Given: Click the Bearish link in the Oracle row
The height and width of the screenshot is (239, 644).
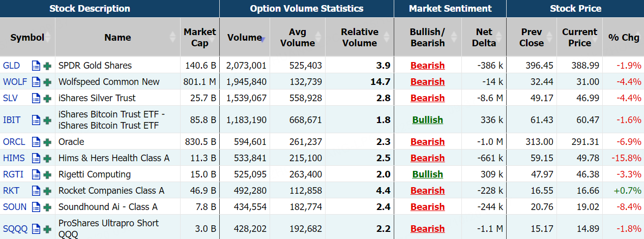Looking at the screenshot, I should (x=427, y=142).
